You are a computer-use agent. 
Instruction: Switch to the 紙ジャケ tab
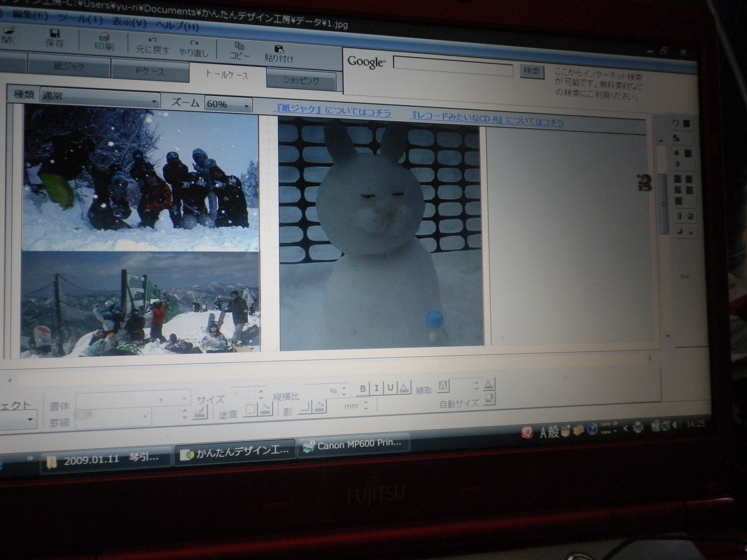[x=69, y=67]
